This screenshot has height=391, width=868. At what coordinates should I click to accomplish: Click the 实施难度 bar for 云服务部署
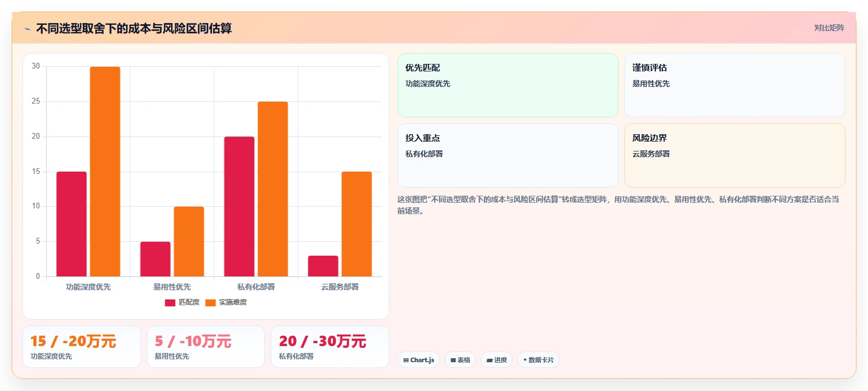pyautogui.click(x=357, y=224)
